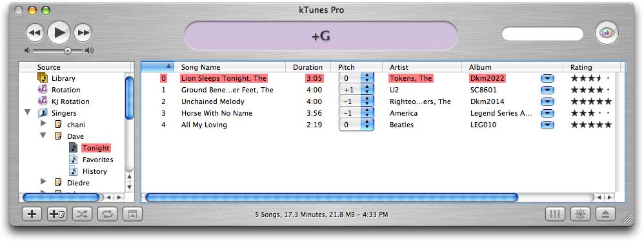Select the Rotation source
644x241 pixels.
tap(66, 90)
